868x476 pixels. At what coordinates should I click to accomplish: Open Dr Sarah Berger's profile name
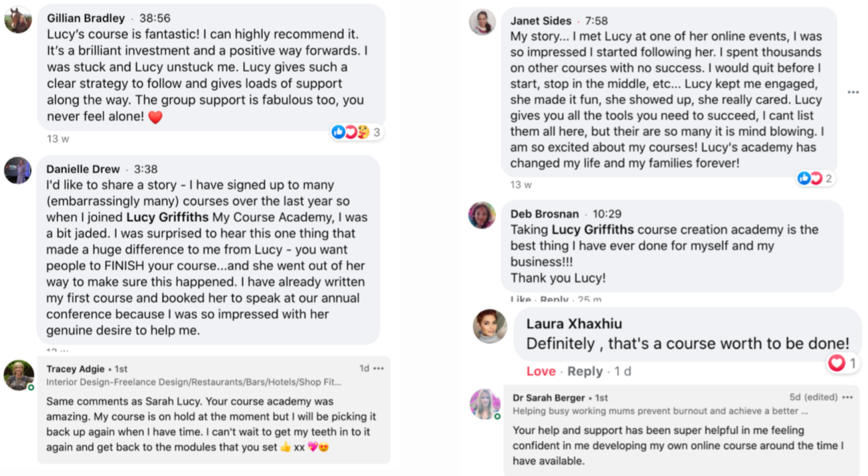[549, 398]
